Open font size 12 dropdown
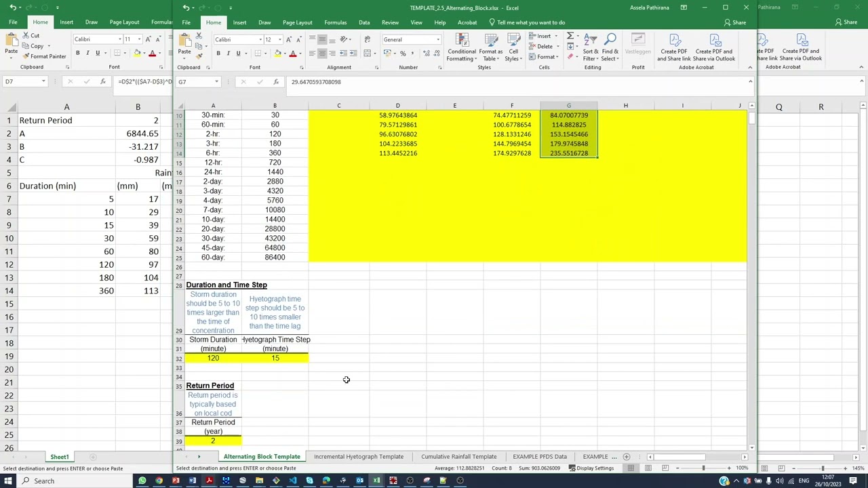868x488 pixels. 279,39
